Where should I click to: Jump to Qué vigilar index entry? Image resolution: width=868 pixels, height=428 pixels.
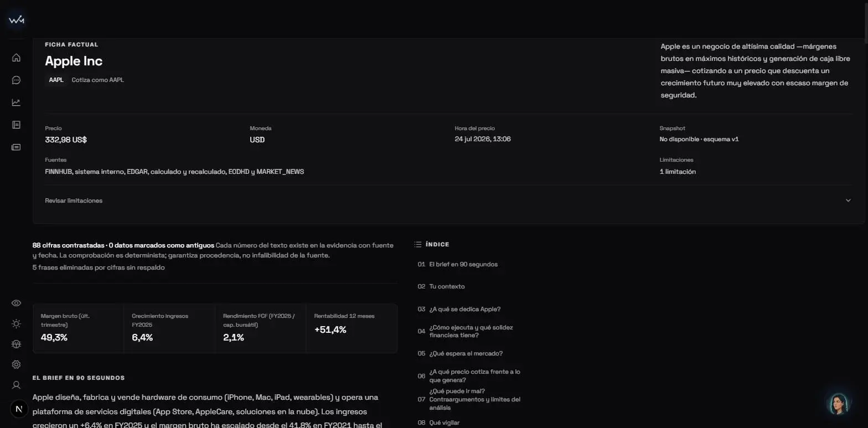444,422
